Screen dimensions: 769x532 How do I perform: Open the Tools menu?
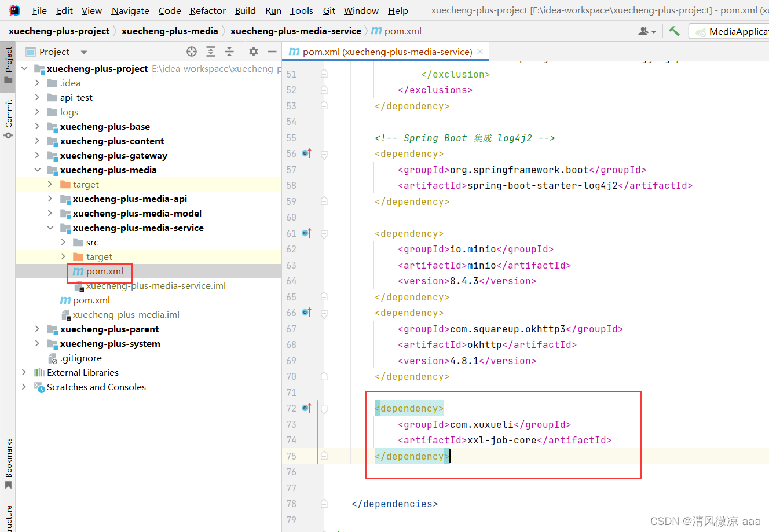pos(302,10)
